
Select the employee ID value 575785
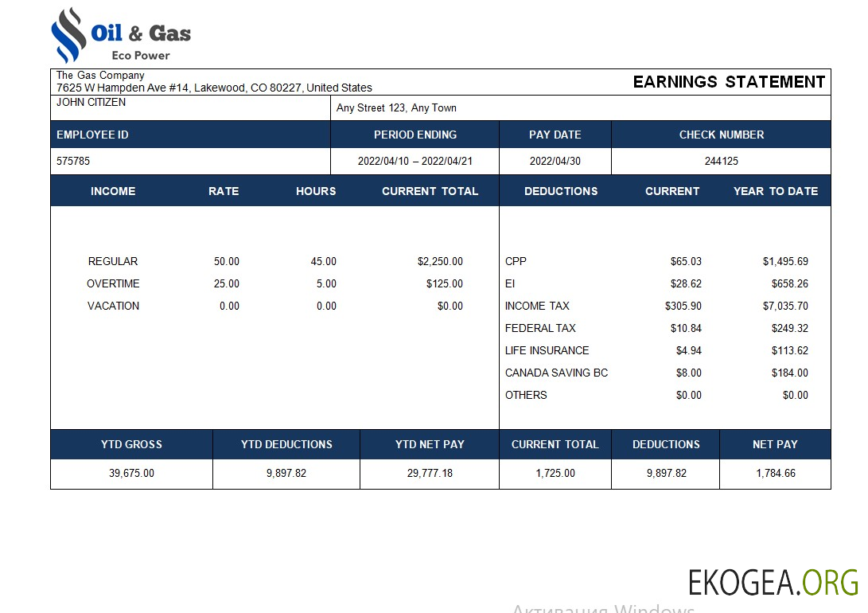coord(73,161)
